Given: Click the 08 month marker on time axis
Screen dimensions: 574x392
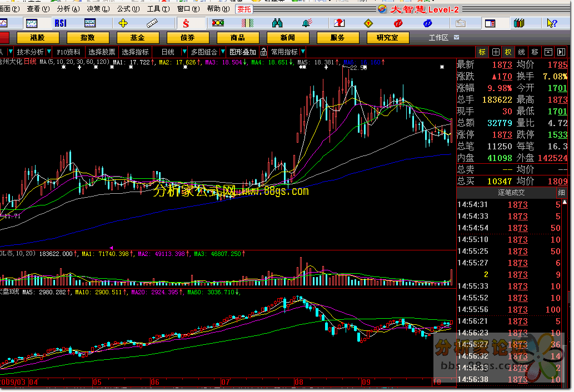Looking at the screenshot, I should [299, 382].
